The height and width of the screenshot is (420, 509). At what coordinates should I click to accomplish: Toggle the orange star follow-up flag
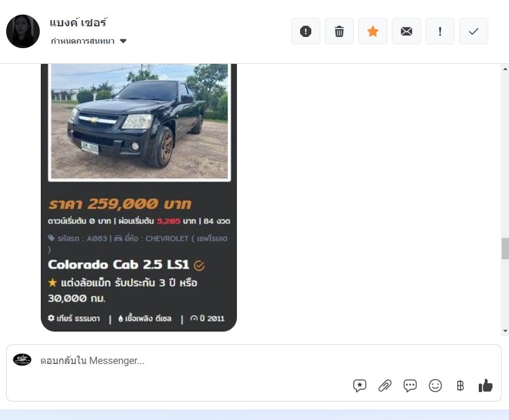tap(373, 31)
